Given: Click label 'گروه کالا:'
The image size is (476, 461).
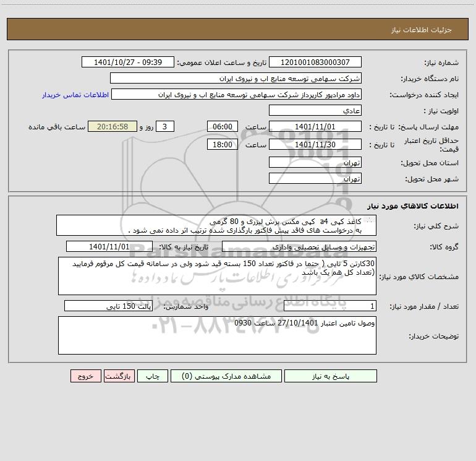Looking at the screenshot, I should [x=444, y=247].
